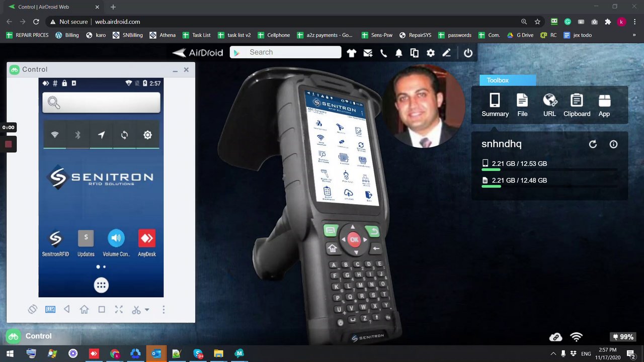Open REPAIR PRICES bookmark
Viewport: 644px width, 362px height.
tap(27, 35)
